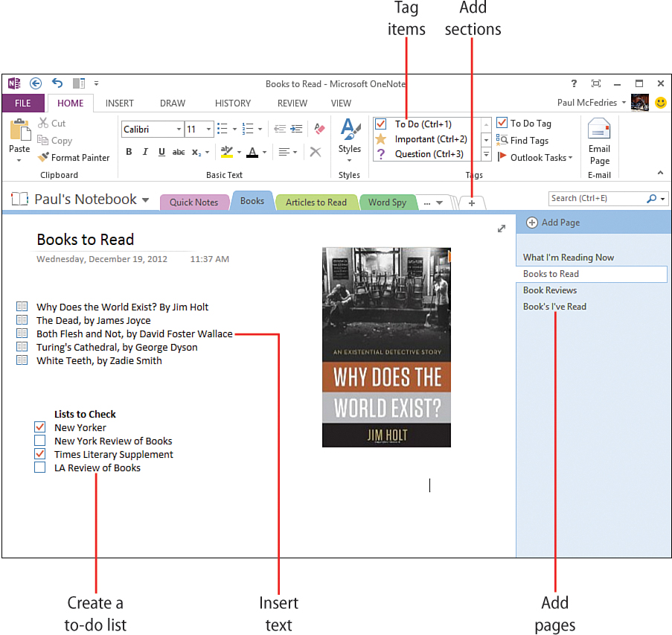Apply Bold formatting
Screen dimensions: 672x635
[x=129, y=152]
